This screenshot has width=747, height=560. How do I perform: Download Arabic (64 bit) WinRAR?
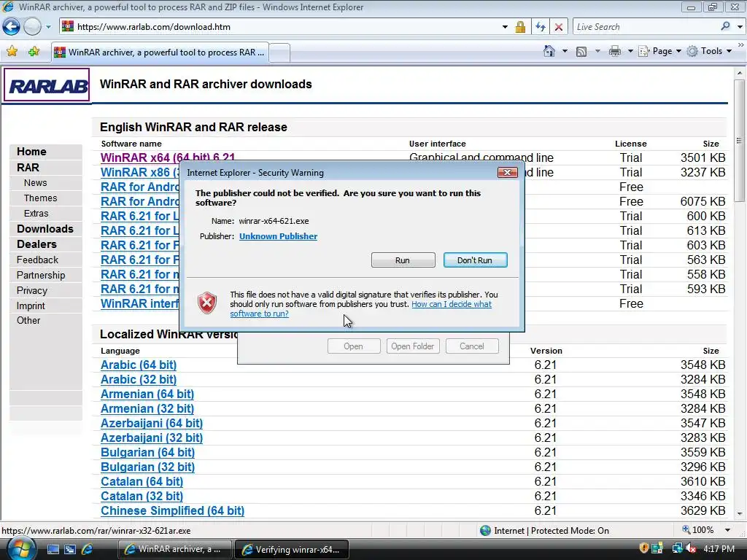pyautogui.click(x=139, y=365)
